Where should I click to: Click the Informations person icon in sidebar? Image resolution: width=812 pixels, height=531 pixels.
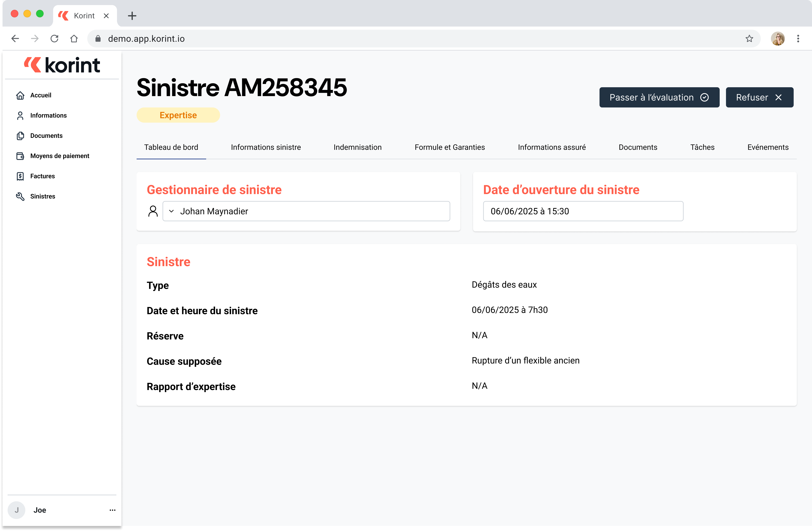tap(20, 116)
